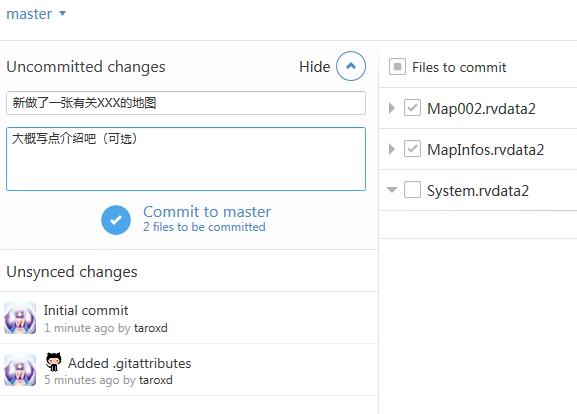
Task: Click the Files to commit label
Action: click(459, 67)
